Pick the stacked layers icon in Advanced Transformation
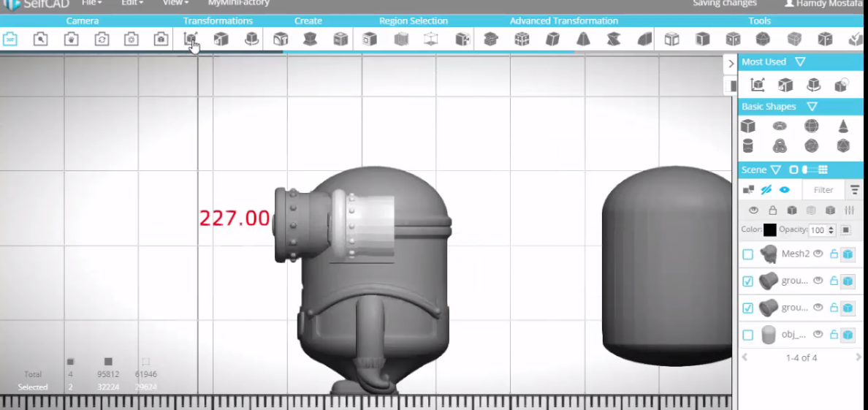Viewport: 868px width, 410px height. pos(490,39)
